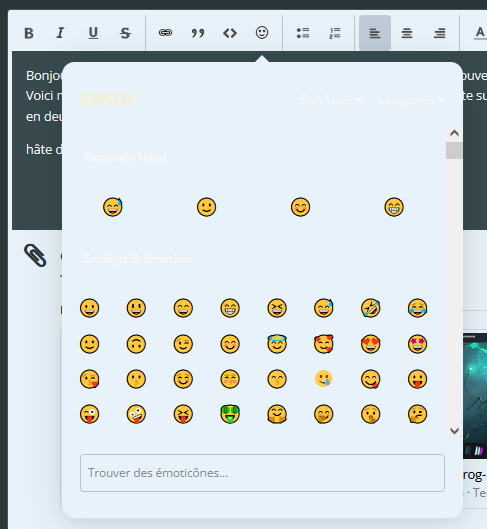Click the emoji list scrollbar thumb
The width and height of the screenshot is (487, 529).
pyautogui.click(x=454, y=150)
